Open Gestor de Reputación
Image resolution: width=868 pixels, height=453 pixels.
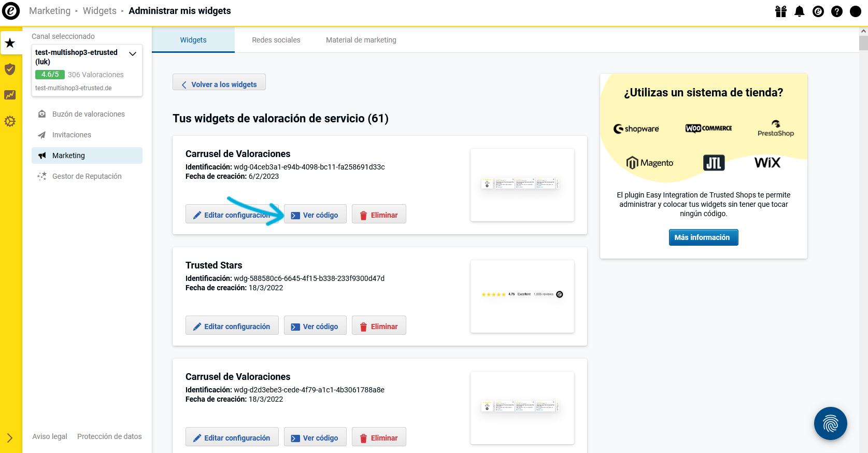click(x=87, y=176)
